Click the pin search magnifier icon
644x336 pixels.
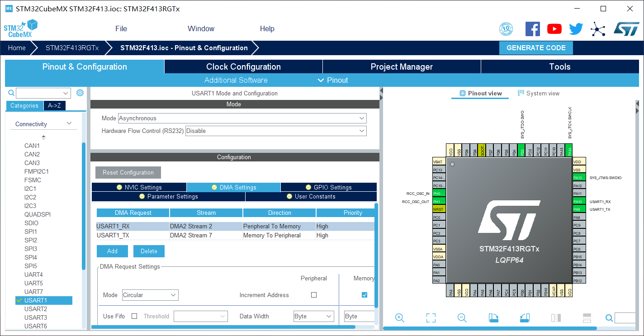[x=609, y=318]
